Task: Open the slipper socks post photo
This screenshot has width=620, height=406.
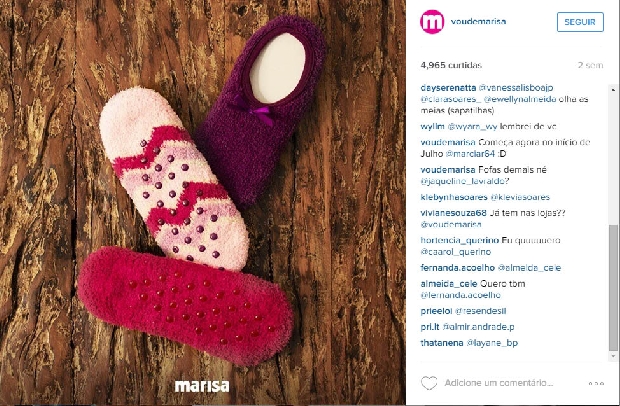Action: tap(203, 202)
